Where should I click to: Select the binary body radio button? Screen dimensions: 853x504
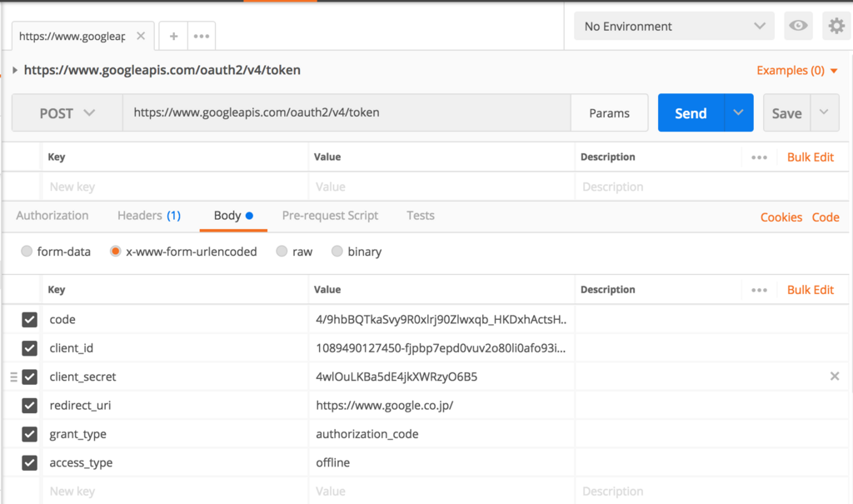pyautogui.click(x=337, y=251)
